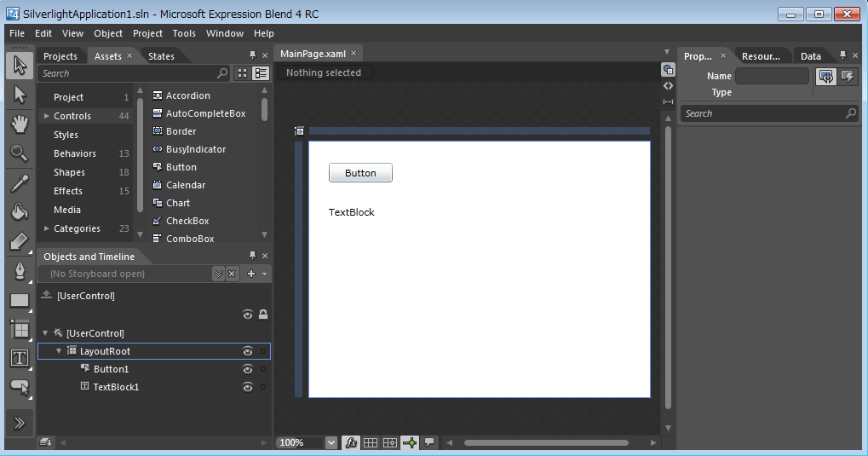Collapse the LayoutRoot tree node
Viewport: 868px width, 456px height.
[x=59, y=350]
